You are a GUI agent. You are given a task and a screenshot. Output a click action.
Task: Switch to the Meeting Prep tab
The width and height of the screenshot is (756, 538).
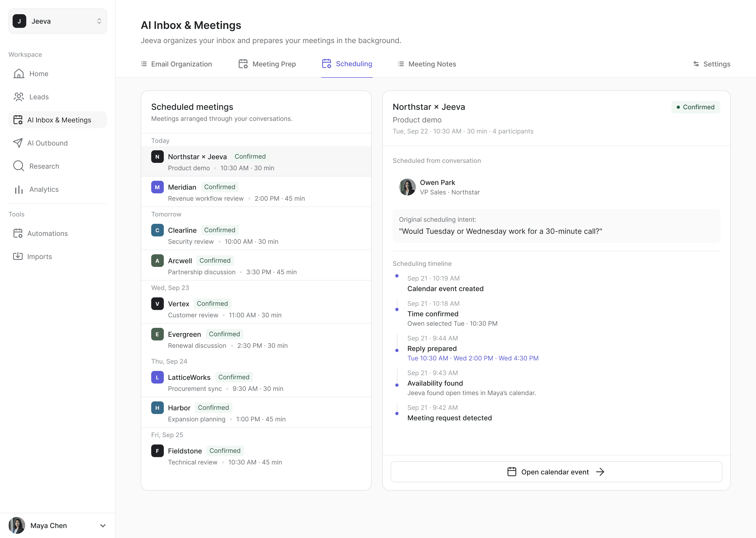[x=267, y=64]
